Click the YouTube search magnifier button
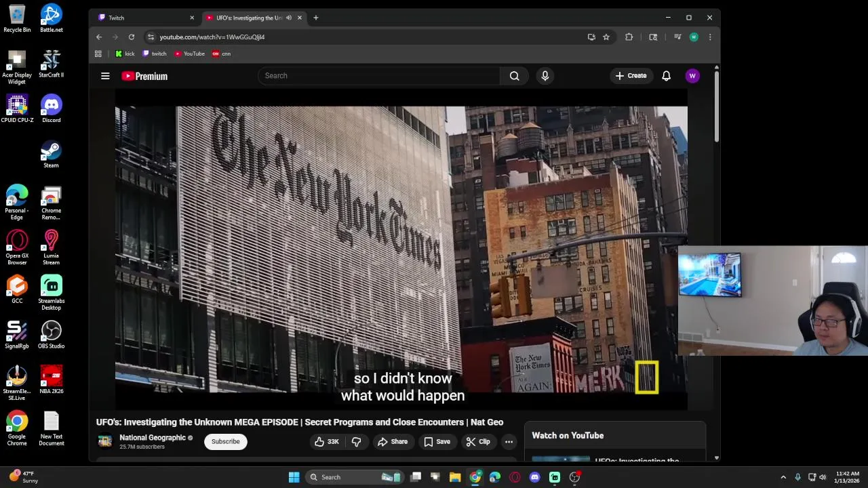The image size is (868, 488). point(515,76)
